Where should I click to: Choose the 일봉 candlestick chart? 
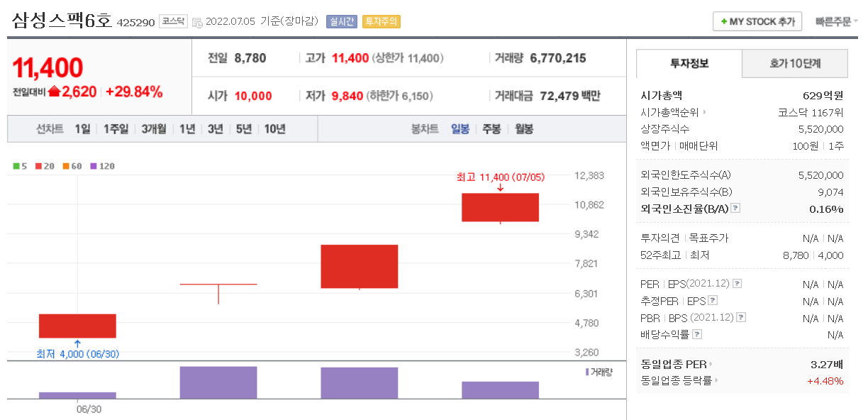tap(460, 128)
